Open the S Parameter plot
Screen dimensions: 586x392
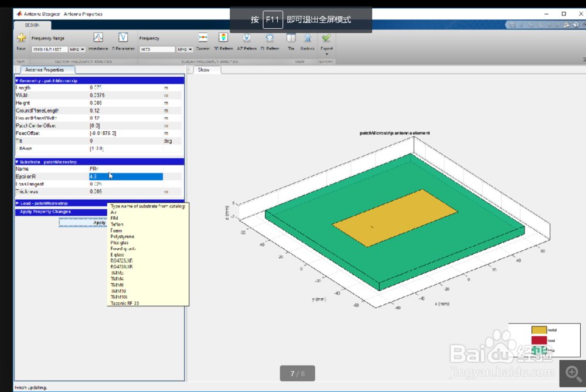(123, 38)
